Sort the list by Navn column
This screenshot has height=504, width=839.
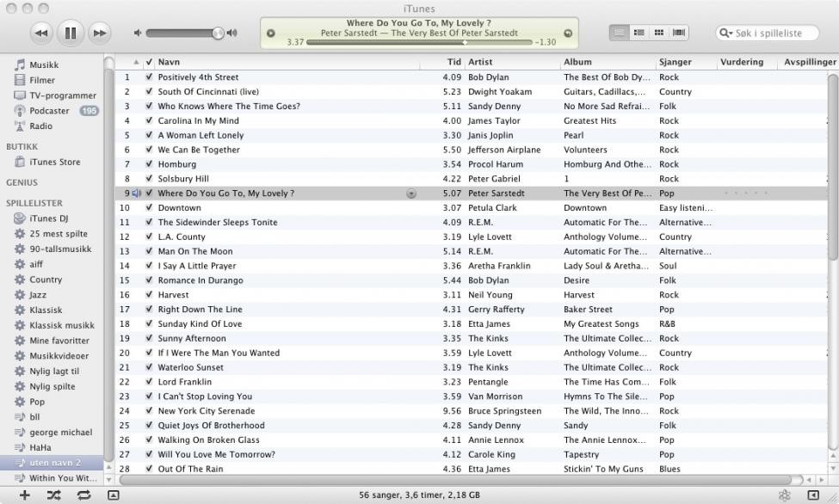287,62
